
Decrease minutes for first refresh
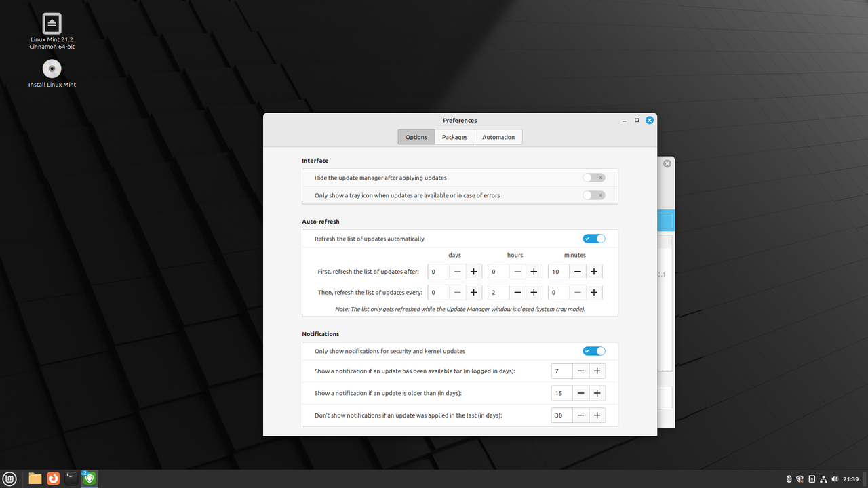[x=577, y=272]
